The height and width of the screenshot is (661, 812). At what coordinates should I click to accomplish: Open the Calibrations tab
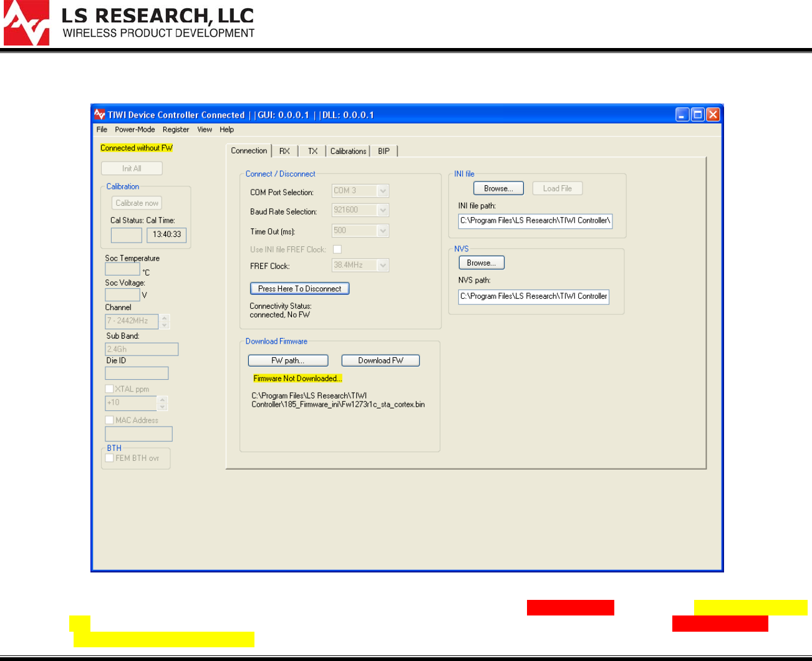348,152
